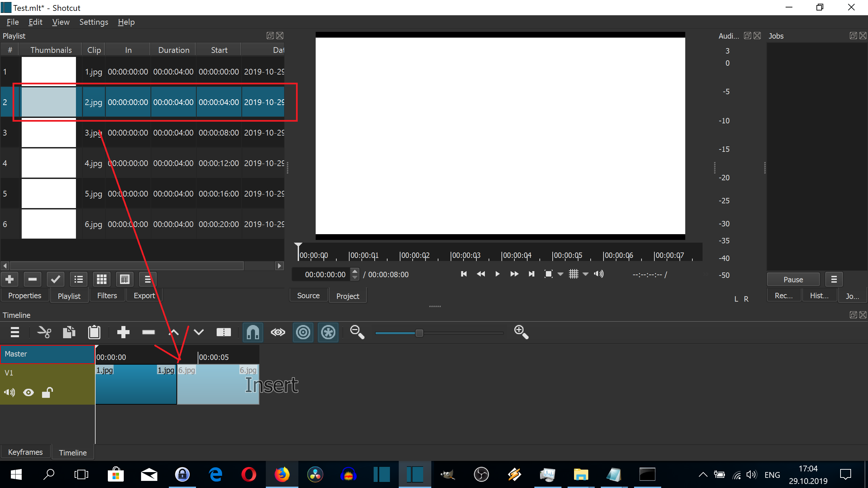Ripple delete with timeline minus icon

point(149,332)
